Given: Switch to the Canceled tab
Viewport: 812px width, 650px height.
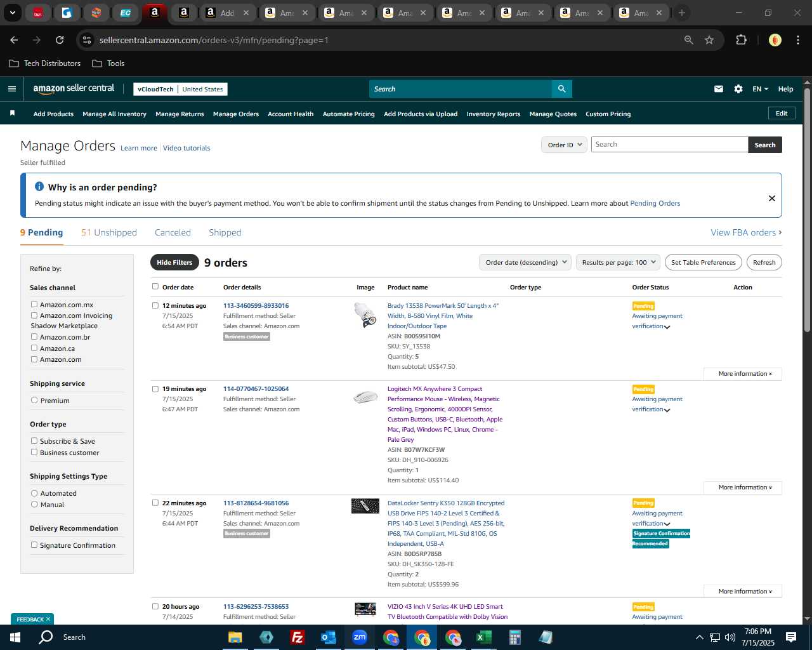Looking at the screenshot, I should pos(173,232).
